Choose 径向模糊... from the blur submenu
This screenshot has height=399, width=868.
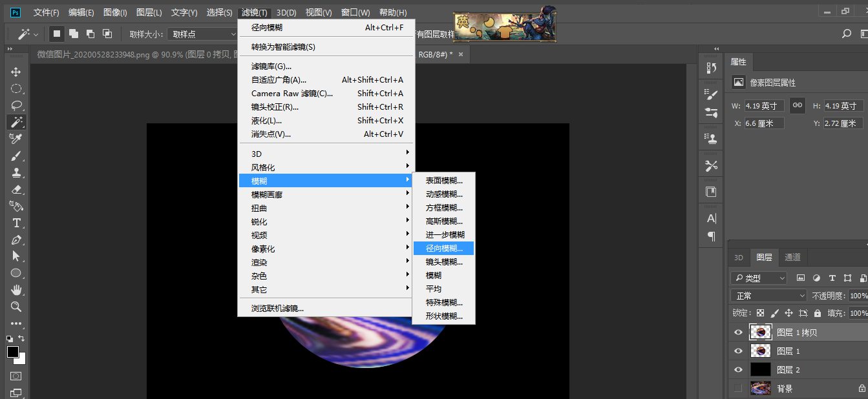pos(444,249)
